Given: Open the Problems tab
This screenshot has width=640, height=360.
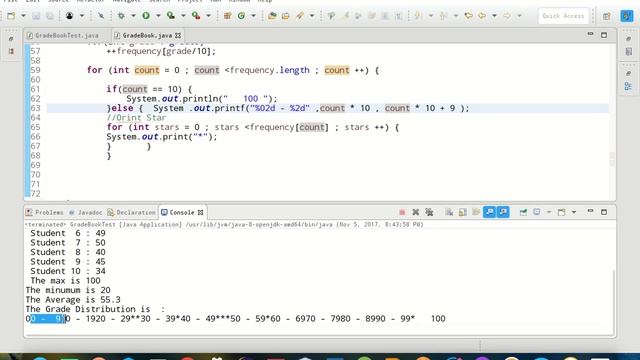Looking at the screenshot, I should (x=44, y=212).
